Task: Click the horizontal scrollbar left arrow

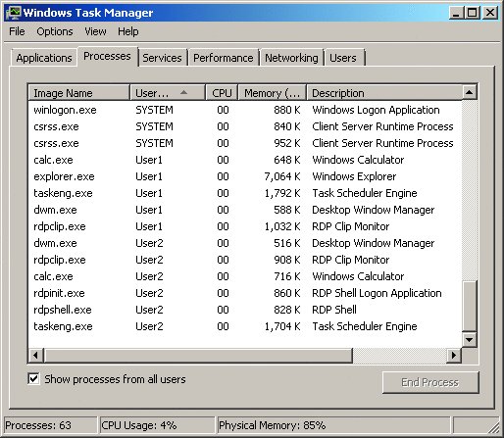Action: 36,355
